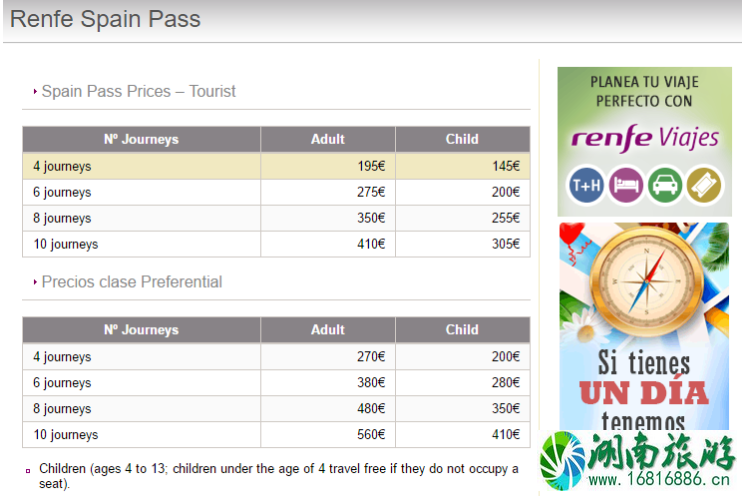Click the green swirl watermark logo
Image resolution: width=742 pixels, height=496 pixels.
coord(563,461)
